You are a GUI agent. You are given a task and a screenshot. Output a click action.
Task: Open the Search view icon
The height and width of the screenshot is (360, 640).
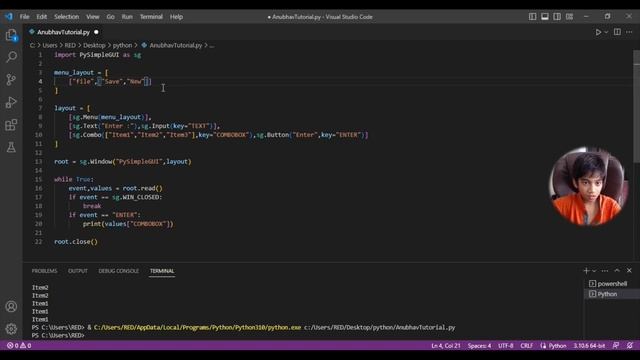click(x=11, y=57)
